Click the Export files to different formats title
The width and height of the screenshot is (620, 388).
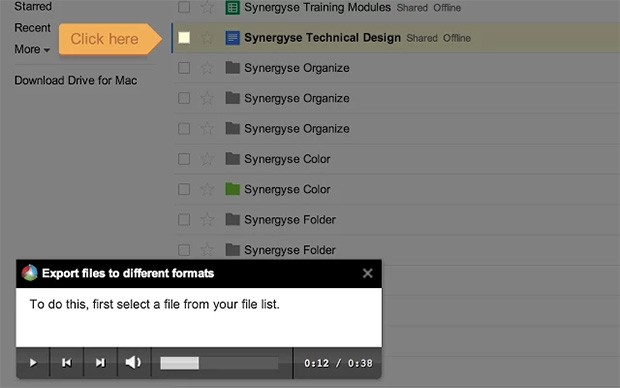pos(128,273)
